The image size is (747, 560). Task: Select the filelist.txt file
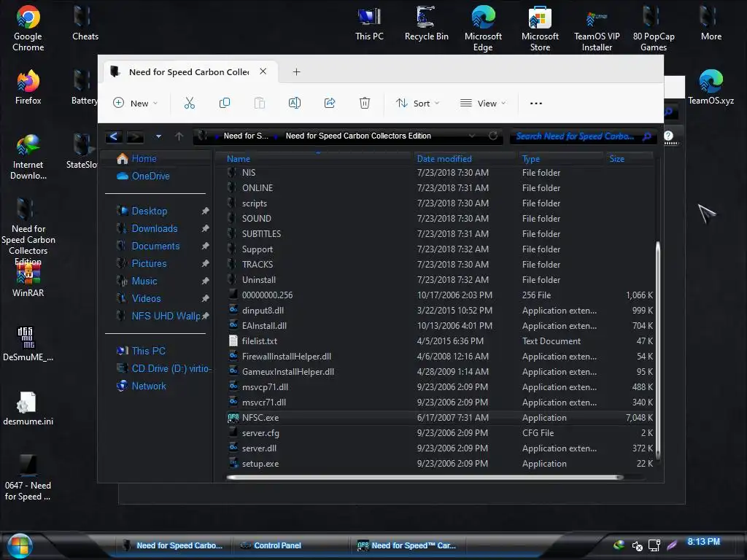tap(259, 341)
